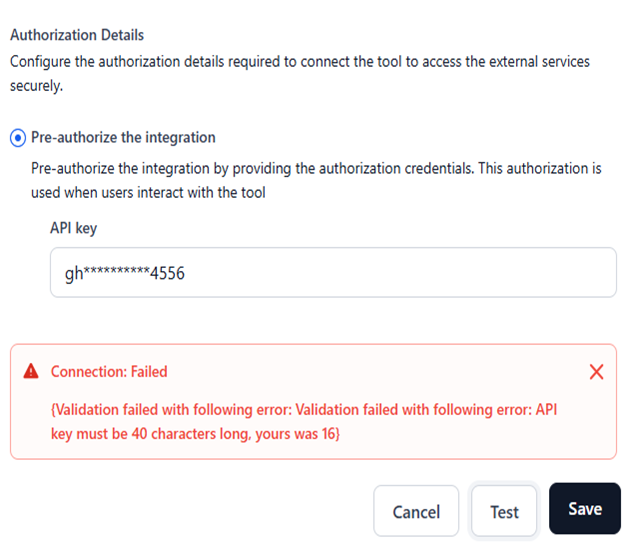The image size is (635, 547).
Task: Click the Test button
Action: 504,511
